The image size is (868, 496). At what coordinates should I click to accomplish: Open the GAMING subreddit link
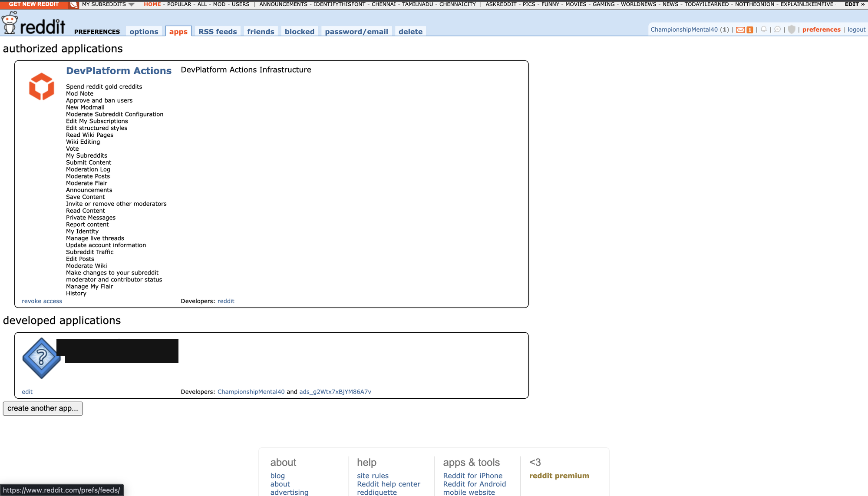(604, 4)
